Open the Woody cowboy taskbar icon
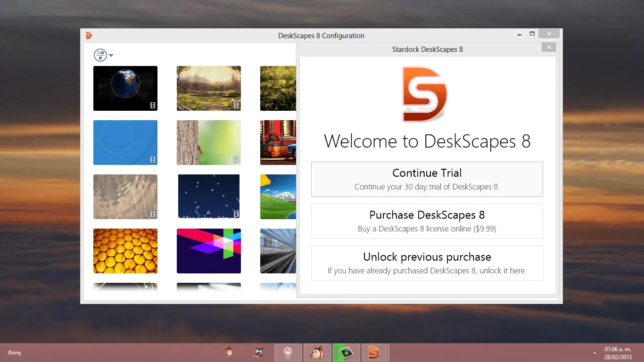Viewport: 644px width, 362px height. [x=229, y=352]
